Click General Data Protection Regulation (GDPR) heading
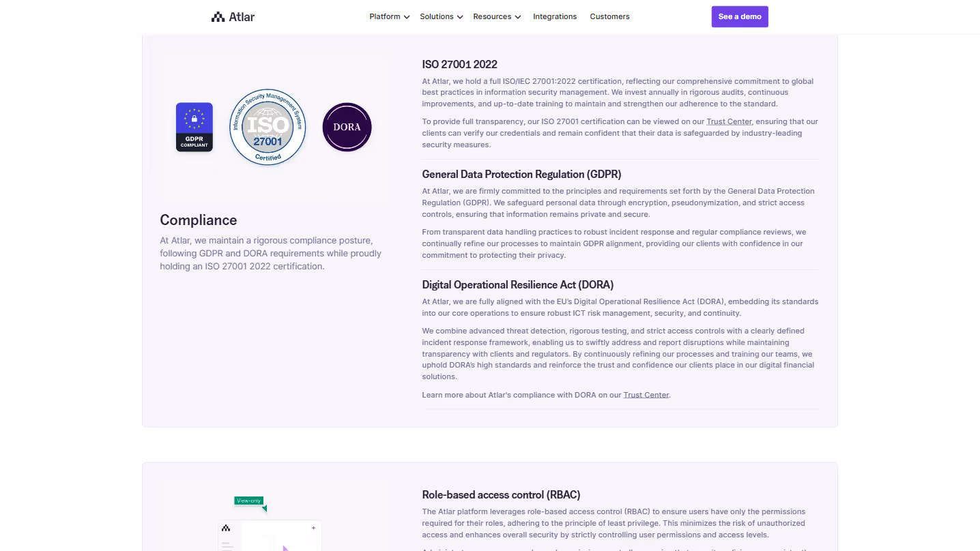This screenshot has width=980, height=551. click(521, 175)
